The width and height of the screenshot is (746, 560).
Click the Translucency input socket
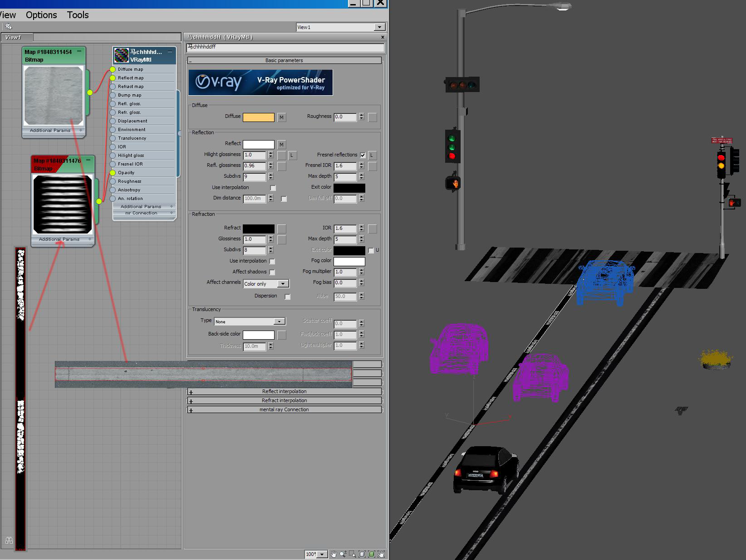point(113,138)
